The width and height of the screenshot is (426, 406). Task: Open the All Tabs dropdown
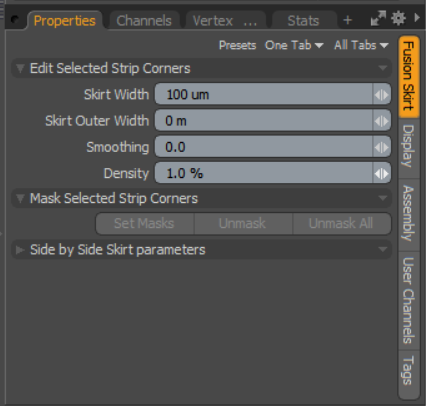click(x=361, y=45)
